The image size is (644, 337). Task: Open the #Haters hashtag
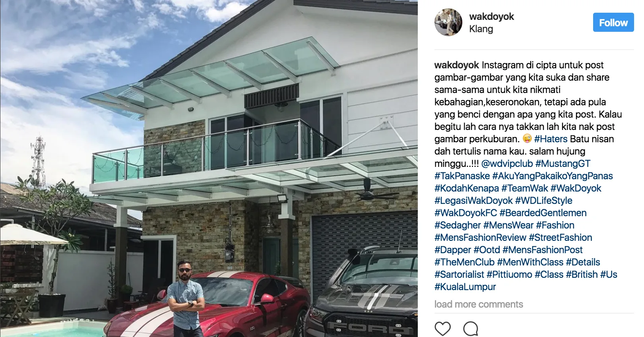[551, 139]
